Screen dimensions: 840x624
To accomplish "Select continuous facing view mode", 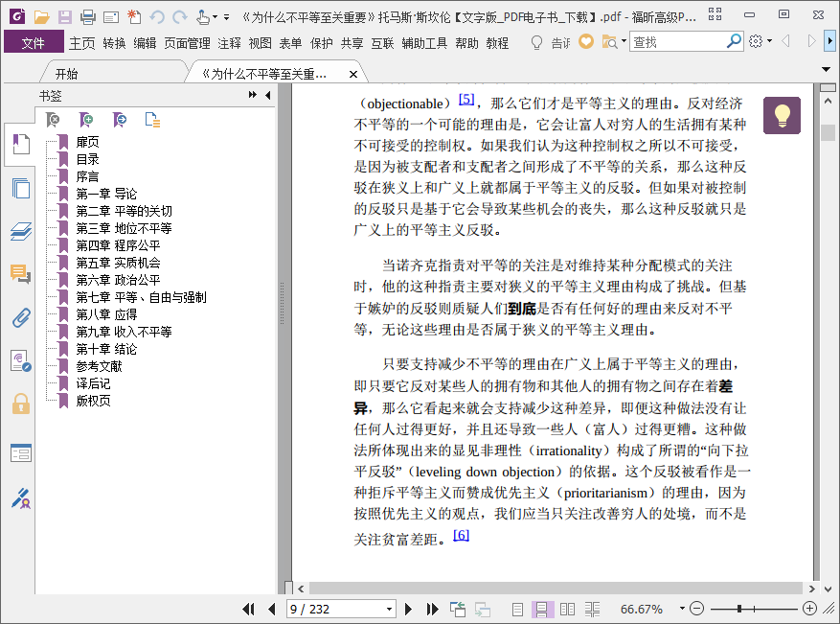I will (593, 609).
